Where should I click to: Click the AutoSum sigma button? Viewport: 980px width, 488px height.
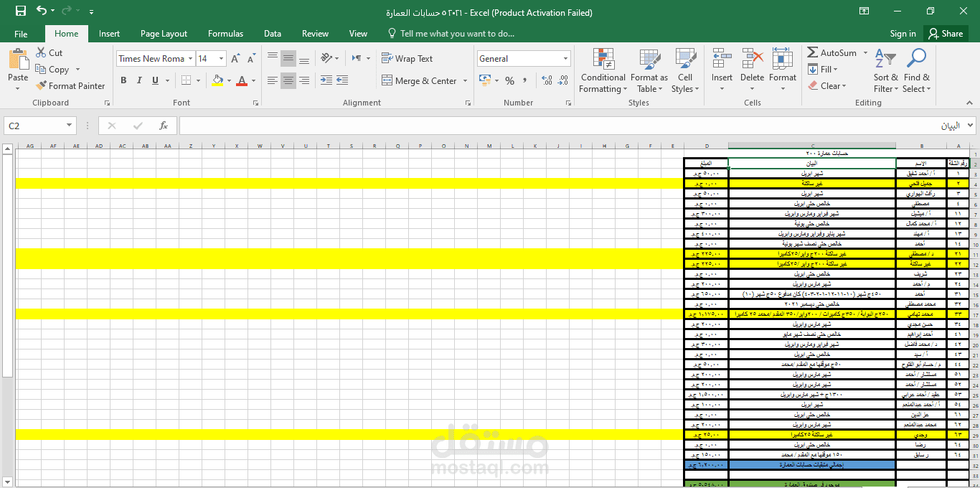point(831,53)
